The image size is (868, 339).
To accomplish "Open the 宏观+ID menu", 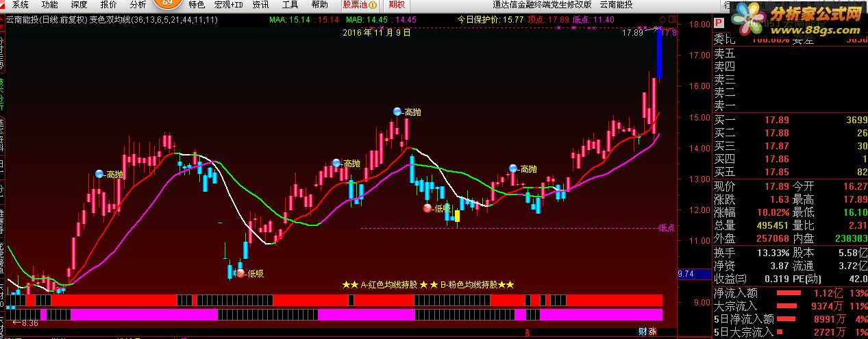I will [x=228, y=5].
